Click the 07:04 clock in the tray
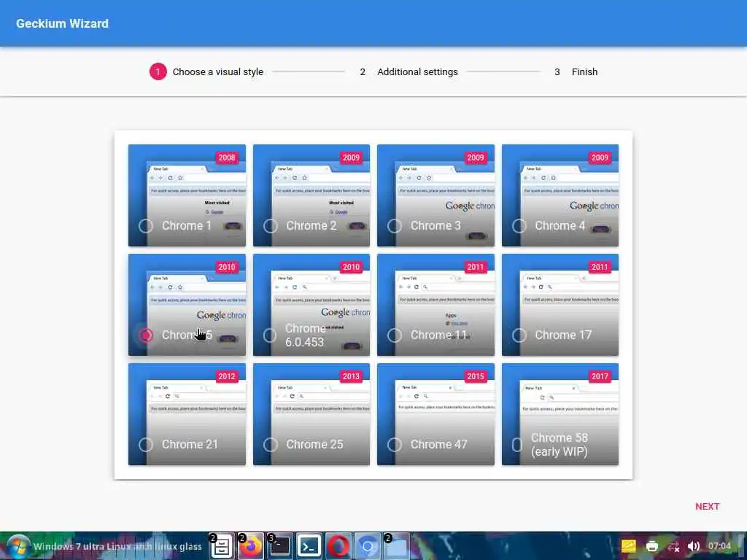747x560 pixels. [x=719, y=546]
